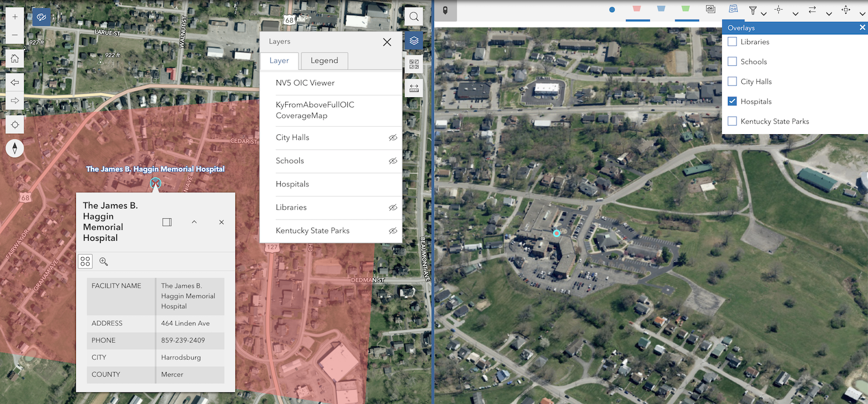Enable the Libraries overlay checkbox
The image size is (868, 404).
point(732,42)
